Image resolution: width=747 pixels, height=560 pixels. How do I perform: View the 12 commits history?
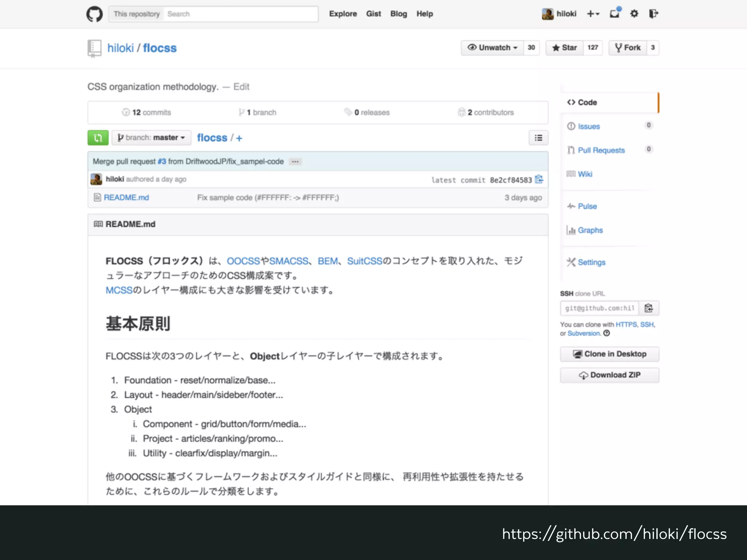pyautogui.click(x=147, y=112)
